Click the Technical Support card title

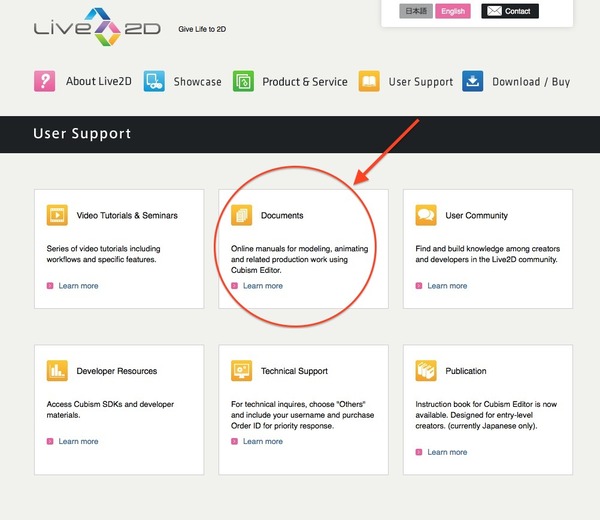point(294,371)
